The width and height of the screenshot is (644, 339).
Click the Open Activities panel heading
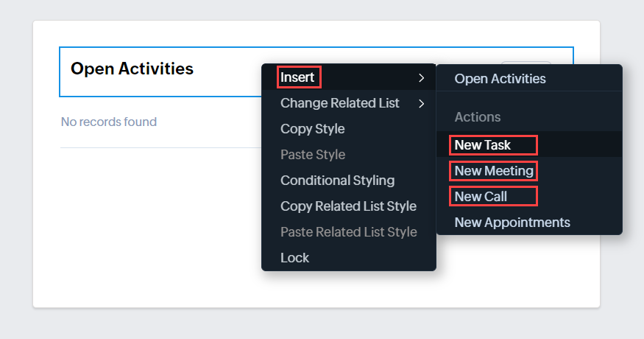click(132, 69)
